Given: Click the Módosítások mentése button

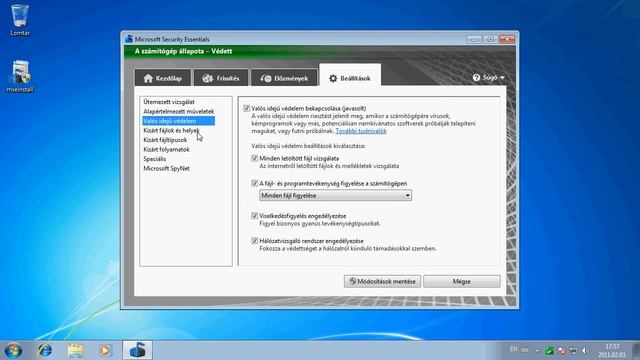Looking at the screenshot, I should point(382,281).
